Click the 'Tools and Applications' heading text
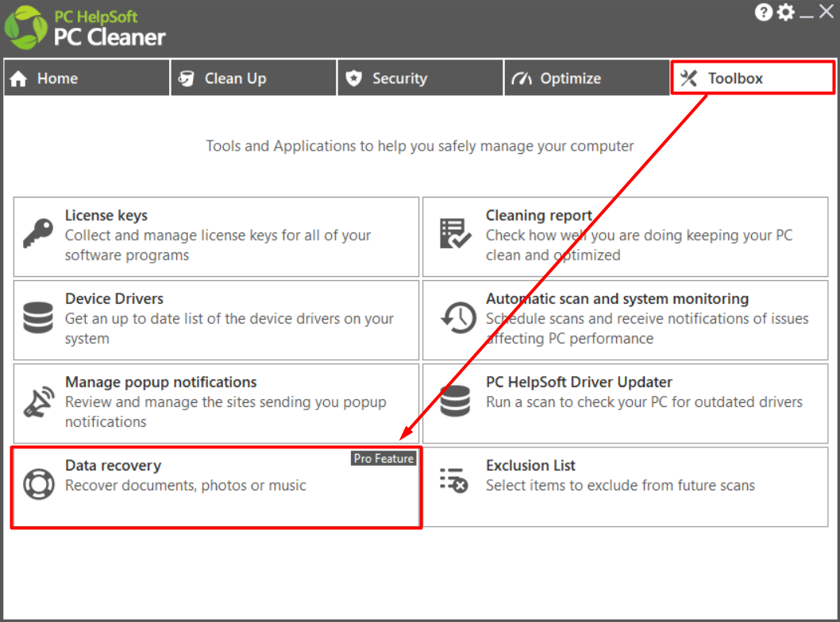 (420, 146)
